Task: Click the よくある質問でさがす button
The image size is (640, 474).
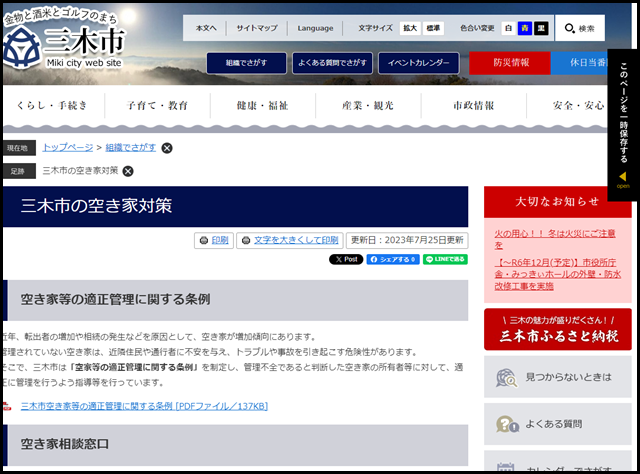Action: point(332,63)
